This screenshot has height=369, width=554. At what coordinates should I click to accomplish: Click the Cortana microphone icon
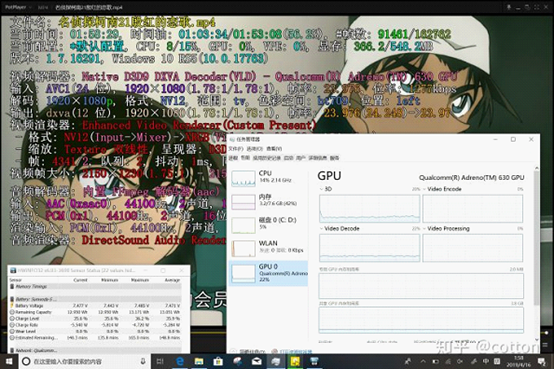point(143,361)
